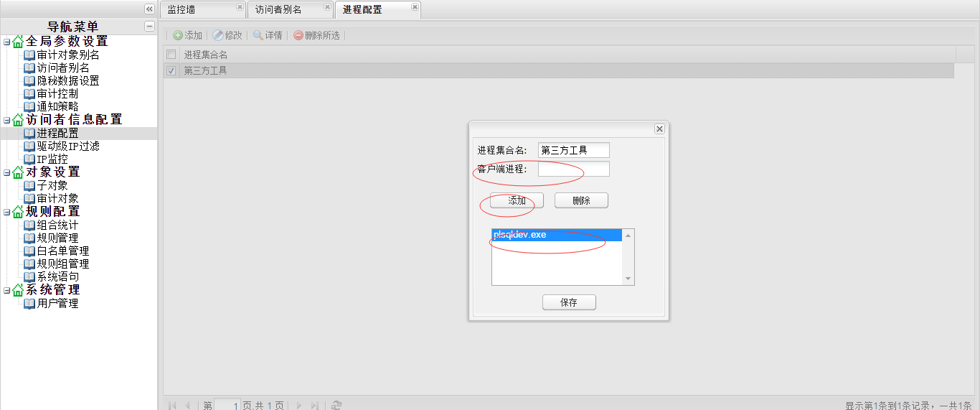Click the 保存 button in dialog
Screen dimensions: 980x410
pyautogui.click(x=569, y=302)
